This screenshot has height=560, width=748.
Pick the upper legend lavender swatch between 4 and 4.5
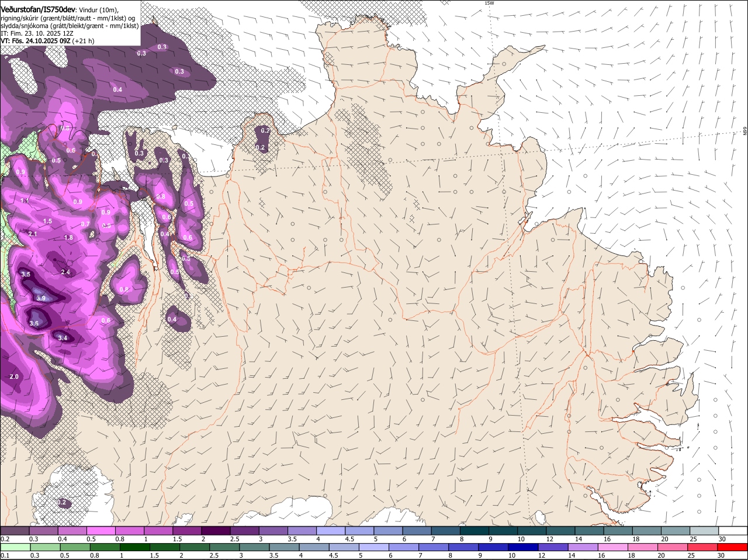[331, 531]
